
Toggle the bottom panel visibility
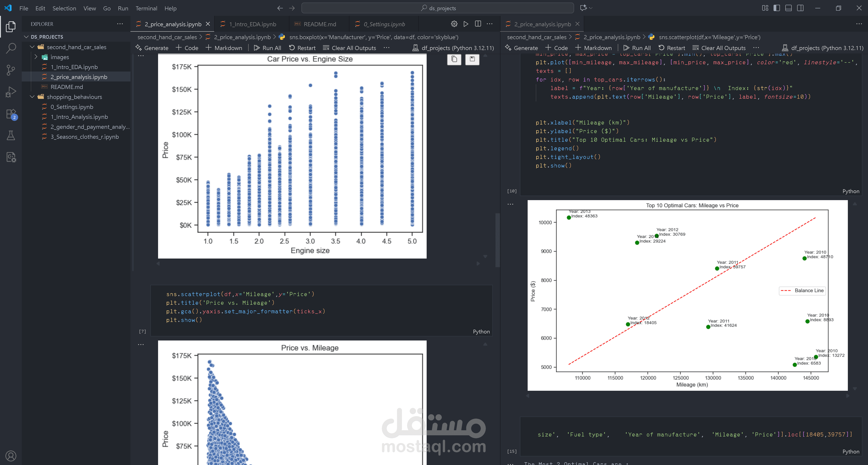pyautogui.click(x=788, y=8)
